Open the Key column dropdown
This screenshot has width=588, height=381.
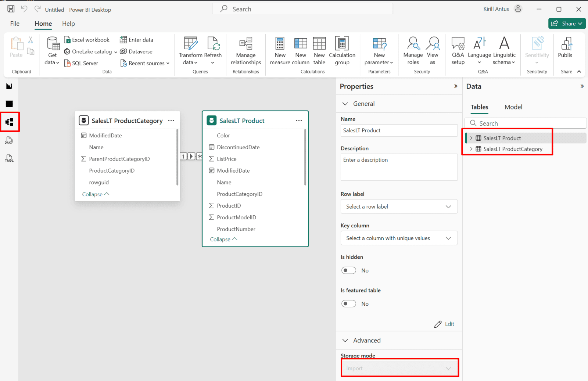pyautogui.click(x=399, y=238)
